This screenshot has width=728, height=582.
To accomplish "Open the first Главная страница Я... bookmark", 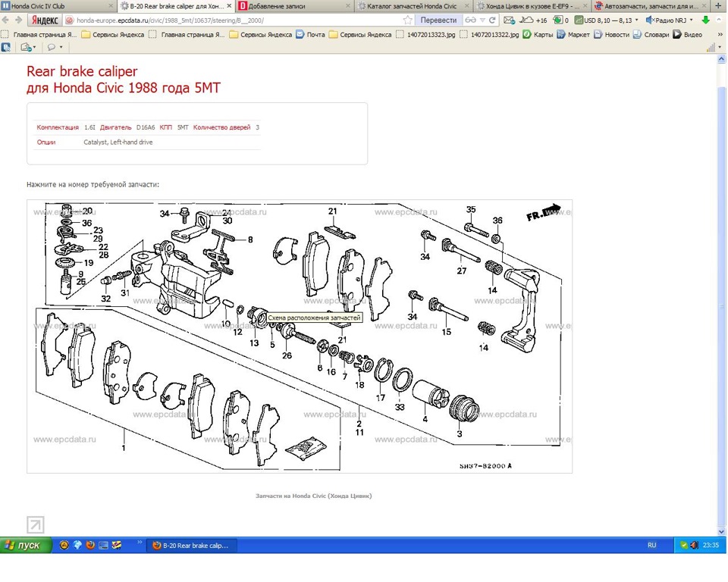I will pyautogui.click(x=39, y=34).
